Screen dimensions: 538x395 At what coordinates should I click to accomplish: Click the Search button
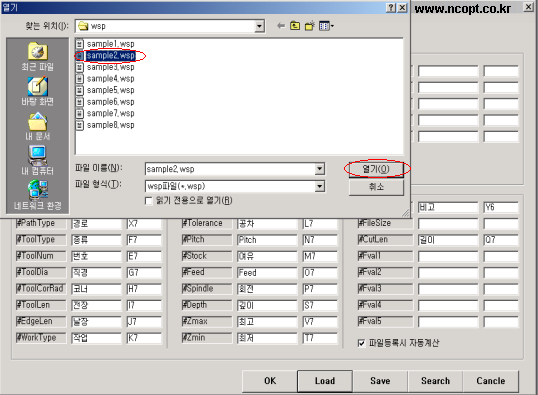tap(435, 381)
